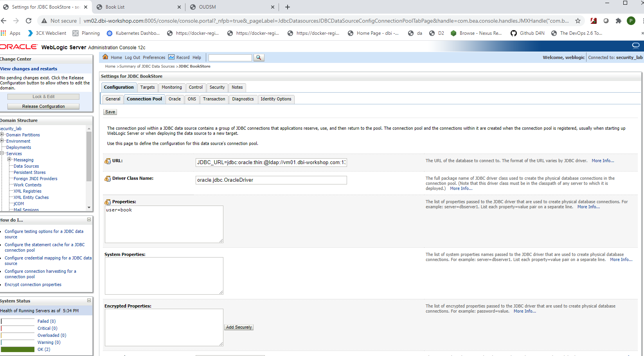Click the search magnifier button
This screenshot has height=356, width=644.
coord(259,57)
